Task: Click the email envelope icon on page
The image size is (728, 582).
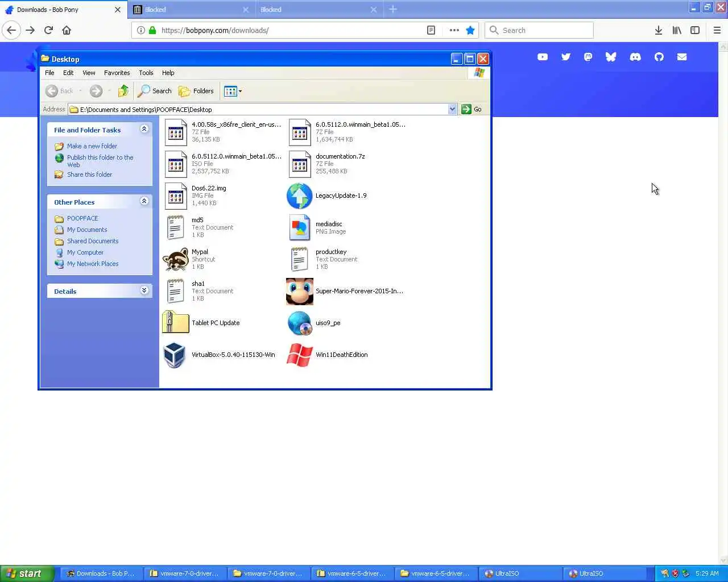Action: [682, 57]
